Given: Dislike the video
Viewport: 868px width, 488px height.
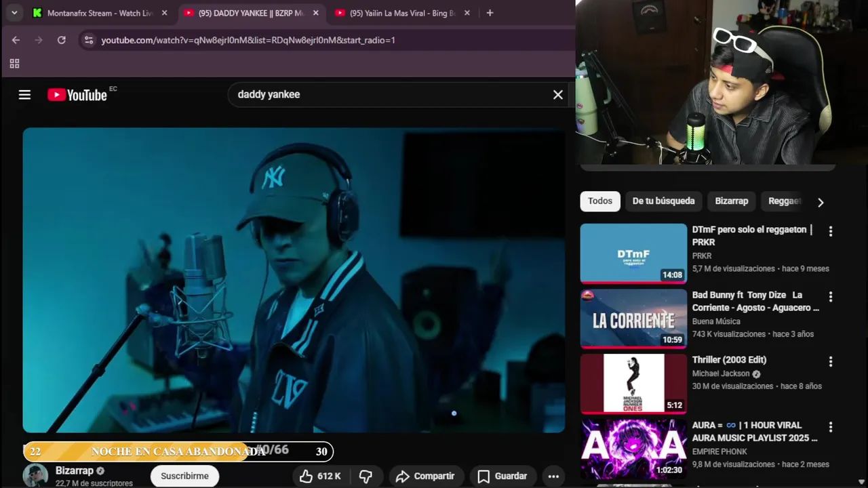Looking at the screenshot, I should 366,476.
